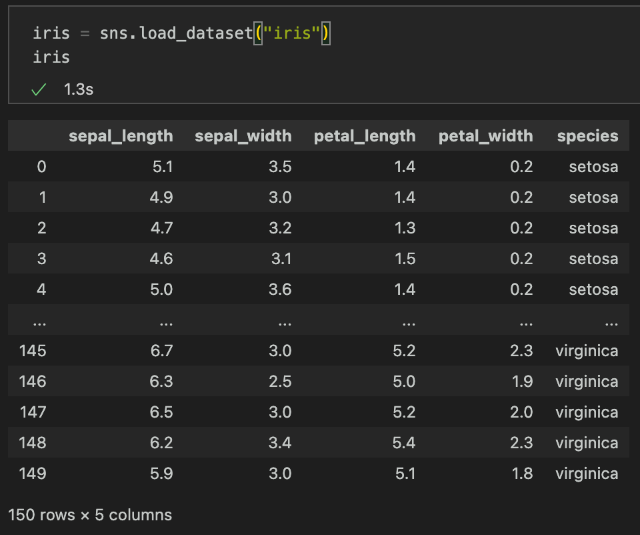640x535 pixels.
Task: Click sepal_width value 3.1 in row 3
Action: (x=281, y=259)
